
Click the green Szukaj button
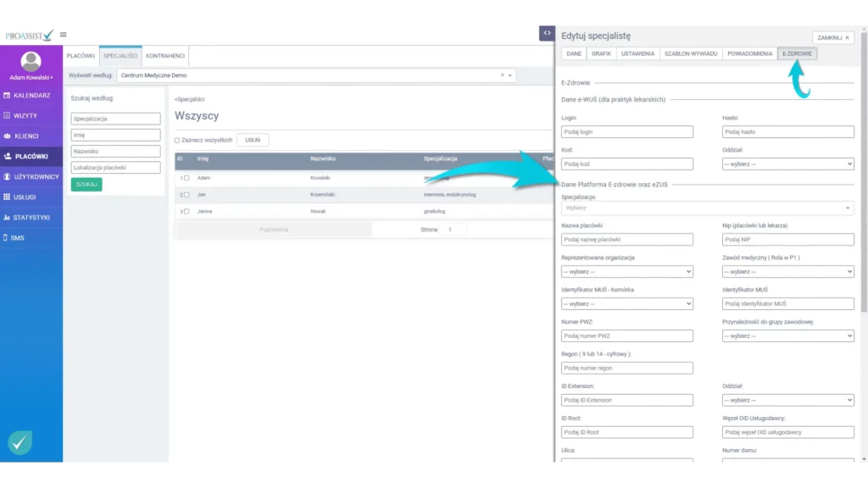pyautogui.click(x=86, y=184)
